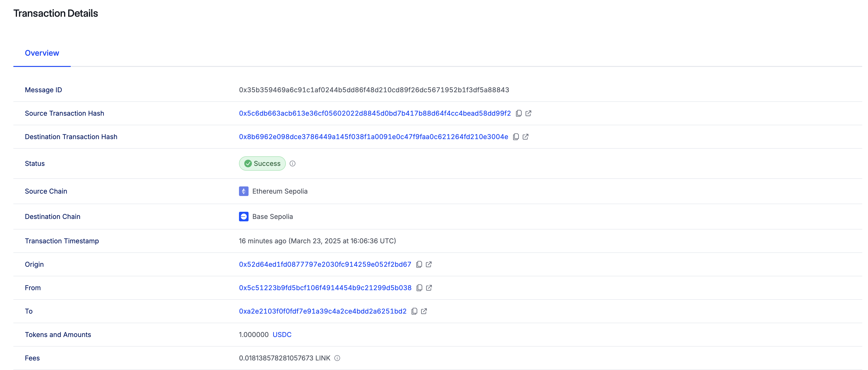Click the Origin address link
The height and width of the screenshot is (370, 868).
(x=325, y=265)
